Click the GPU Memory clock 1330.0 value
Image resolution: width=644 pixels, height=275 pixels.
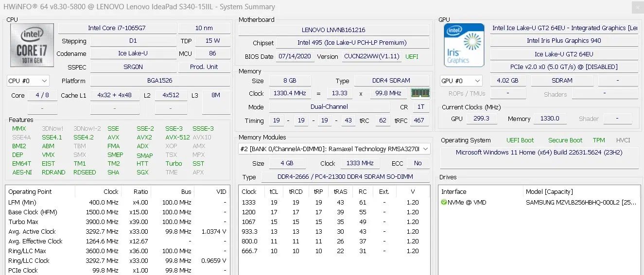coord(550,119)
